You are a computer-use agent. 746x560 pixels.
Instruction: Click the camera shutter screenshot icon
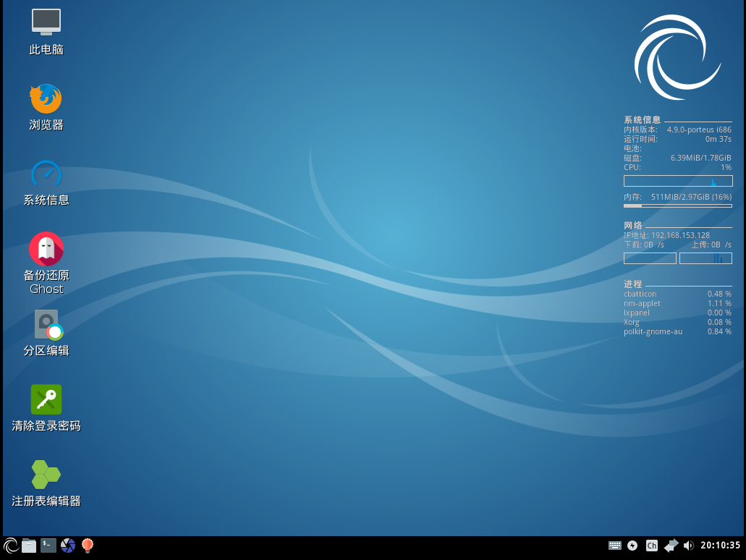click(x=68, y=546)
